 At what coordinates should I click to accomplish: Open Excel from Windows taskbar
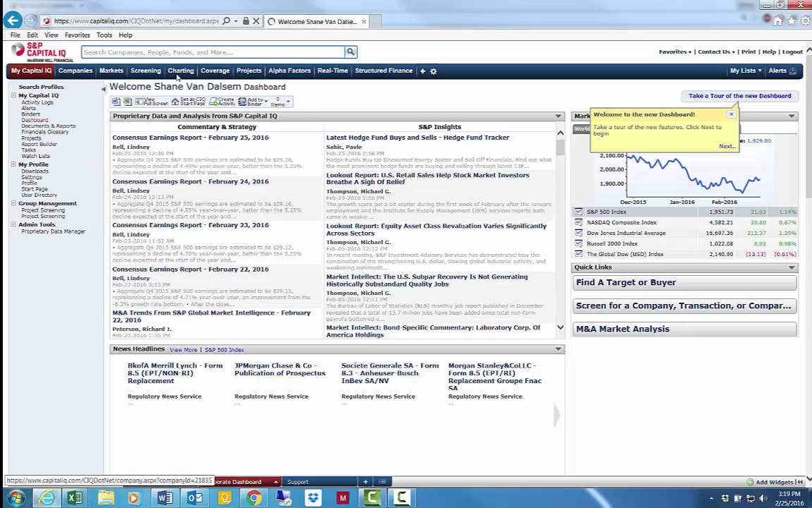(x=75, y=498)
